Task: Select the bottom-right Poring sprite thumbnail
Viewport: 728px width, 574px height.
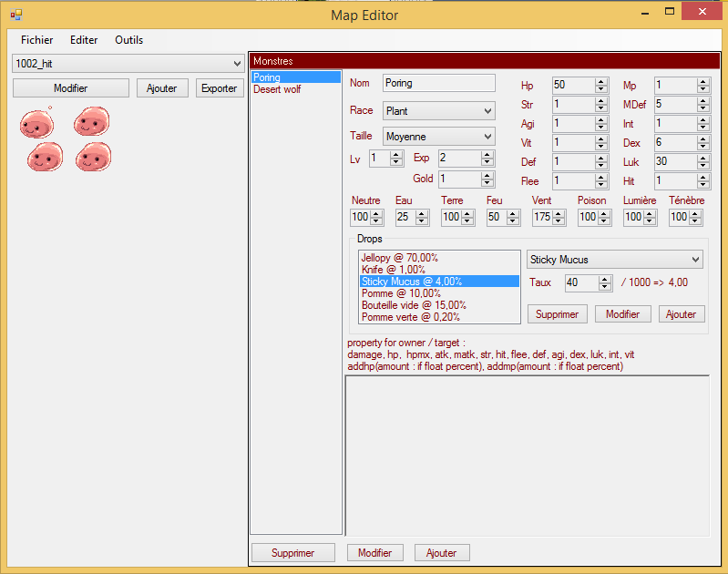Action: coord(93,157)
